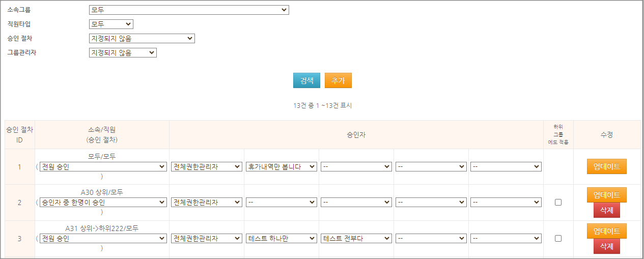This screenshot has height=259, width=644.
Task: Open the last empty approver dropdown in row 2
Action: [x=506, y=202]
